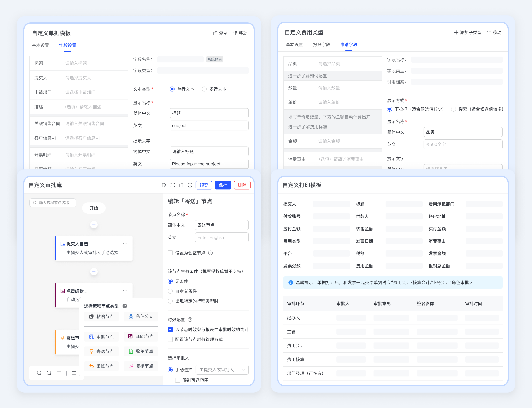This screenshot has width=532, height=408.
Task: Click the fullscreen icon in approval flow toolbar
Action: click(x=173, y=185)
